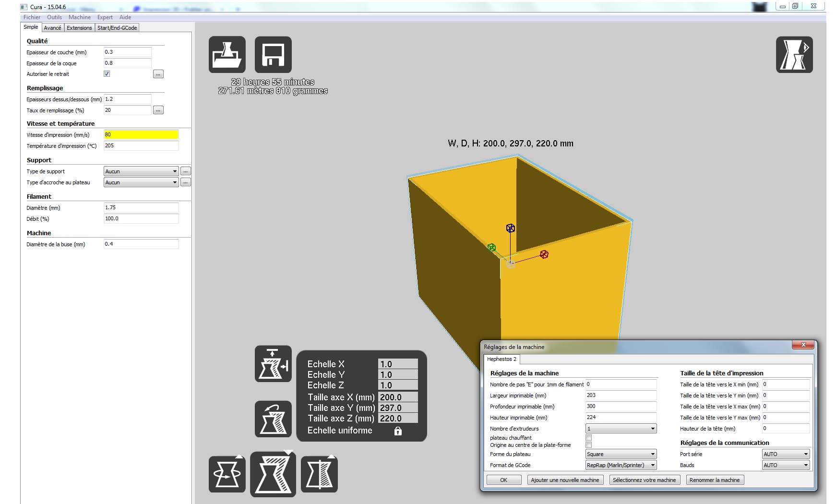Viewport: 836px width, 504px height.
Task: Uncheck the Autoriser le retrait checkbox
Action: tap(107, 74)
